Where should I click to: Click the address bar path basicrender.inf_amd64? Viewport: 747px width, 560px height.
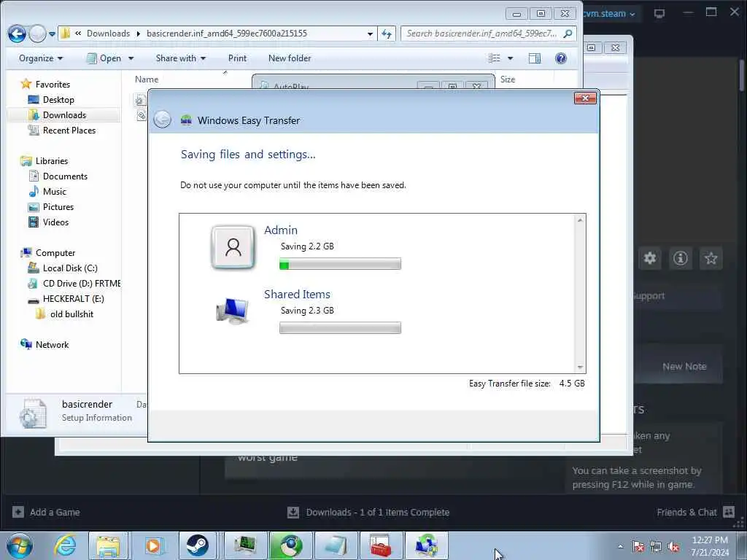coord(226,34)
